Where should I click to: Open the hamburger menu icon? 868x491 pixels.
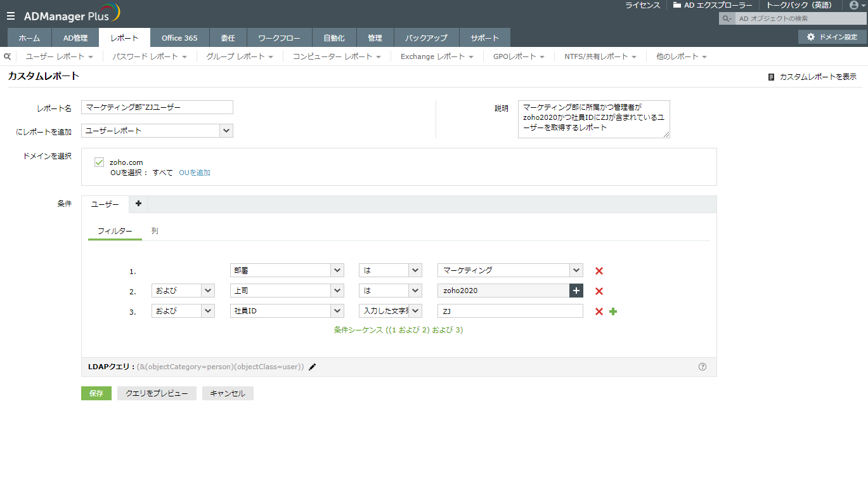pyautogui.click(x=11, y=16)
